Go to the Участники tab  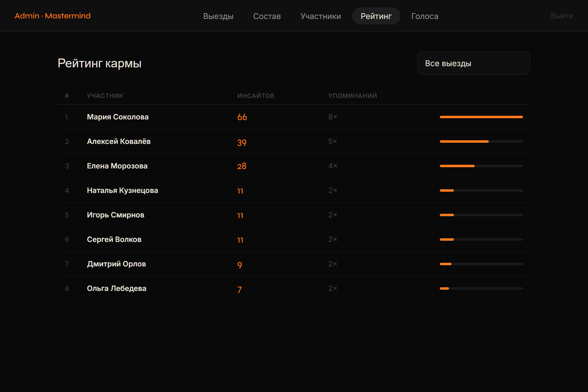click(x=321, y=16)
